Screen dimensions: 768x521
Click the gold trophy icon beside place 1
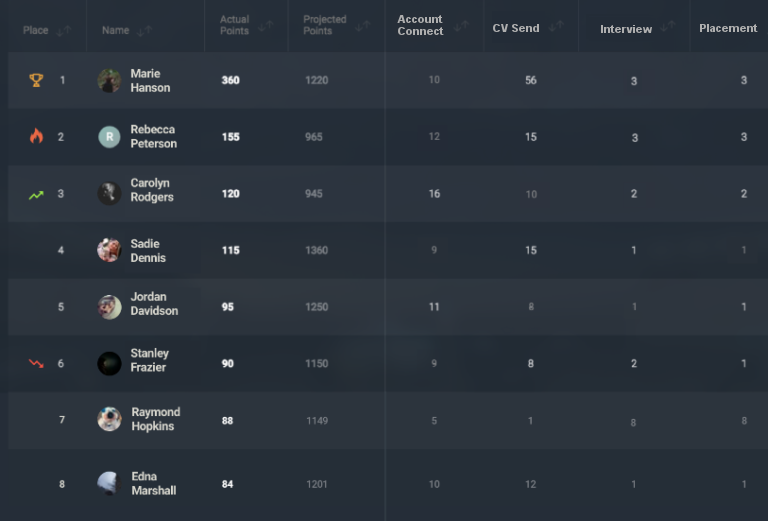click(36, 80)
